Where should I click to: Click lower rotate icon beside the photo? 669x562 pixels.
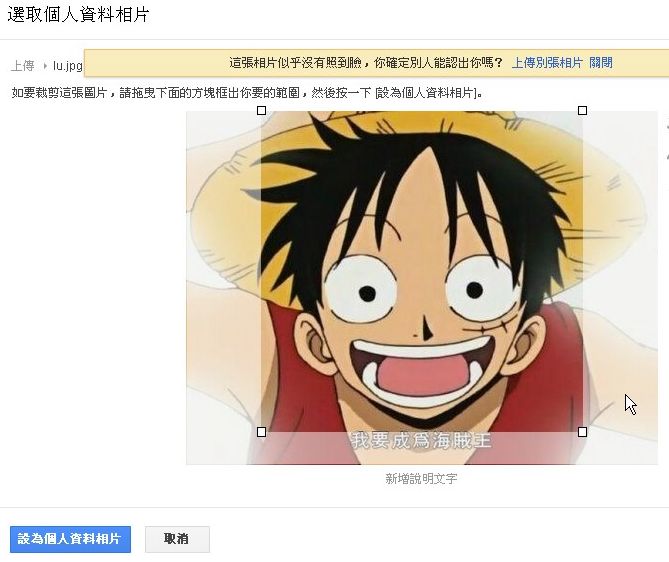(x=667, y=155)
